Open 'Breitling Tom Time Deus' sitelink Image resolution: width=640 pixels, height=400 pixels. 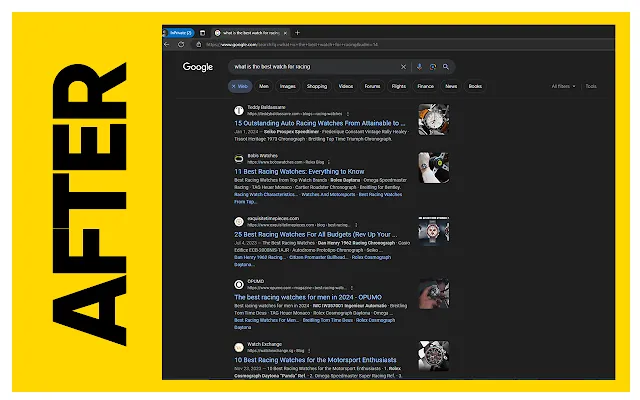(x=327, y=320)
